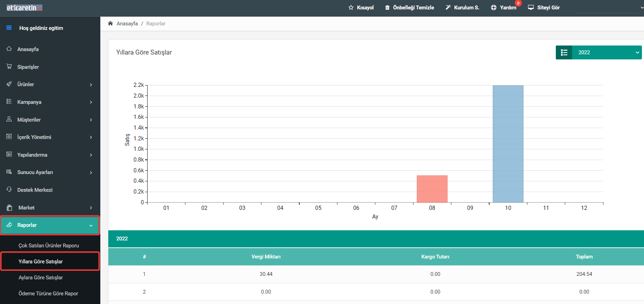644x304 pixels.
Task: Toggle the hamburger sidebar menu icon
Action: [9, 28]
